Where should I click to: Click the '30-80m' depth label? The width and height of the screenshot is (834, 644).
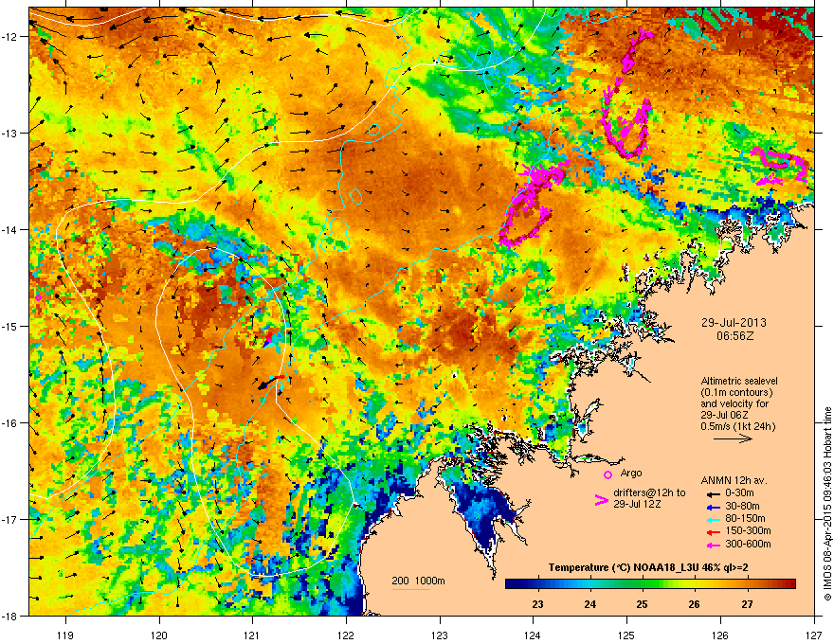(x=742, y=506)
